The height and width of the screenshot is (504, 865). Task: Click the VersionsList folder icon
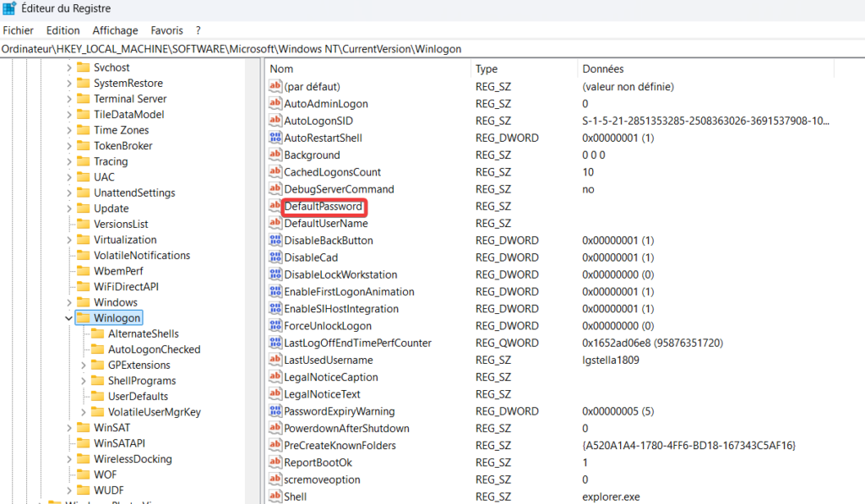(x=84, y=224)
